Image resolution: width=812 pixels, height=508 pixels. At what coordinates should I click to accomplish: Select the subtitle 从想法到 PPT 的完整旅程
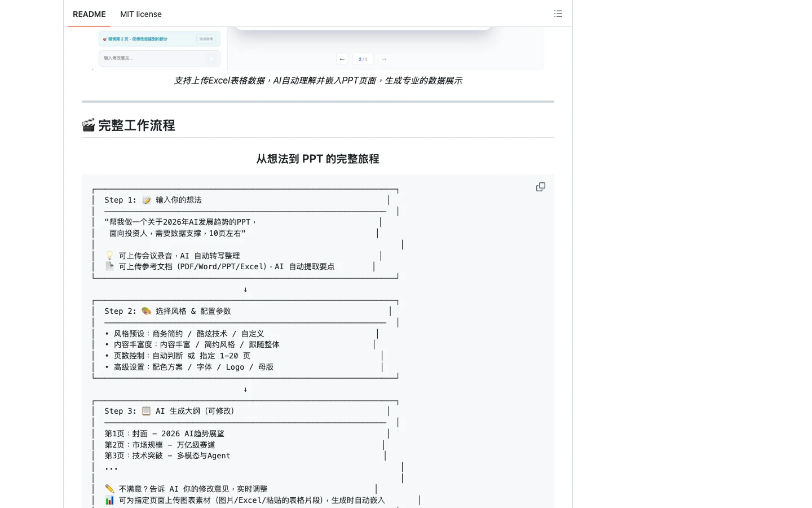pos(318,159)
